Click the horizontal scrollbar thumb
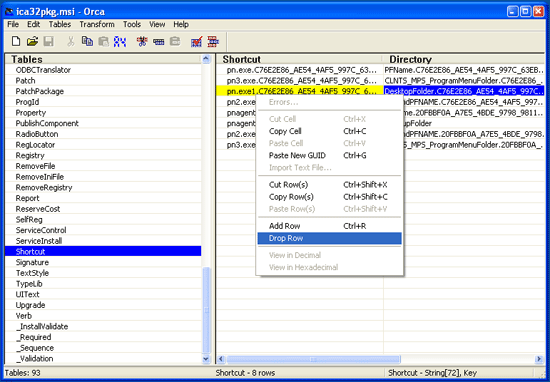 click(x=313, y=359)
